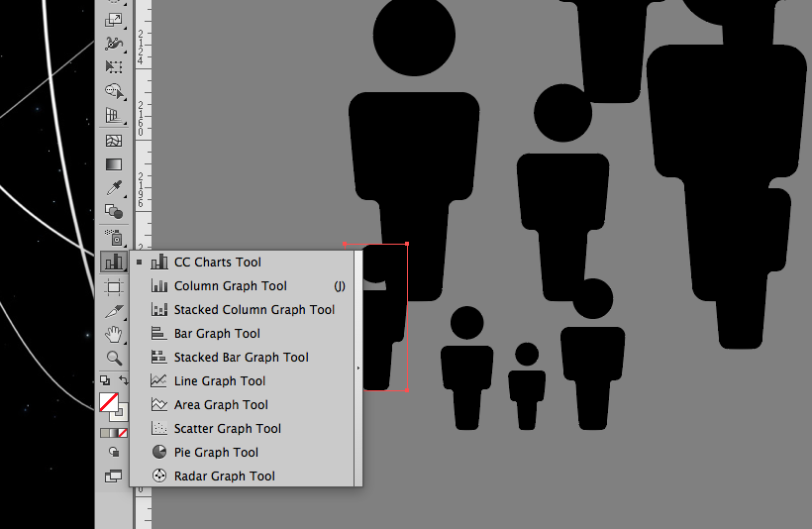Image resolution: width=812 pixels, height=529 pixels.
Task: Click the Fill color swatch
Action: tap(109, 402)
